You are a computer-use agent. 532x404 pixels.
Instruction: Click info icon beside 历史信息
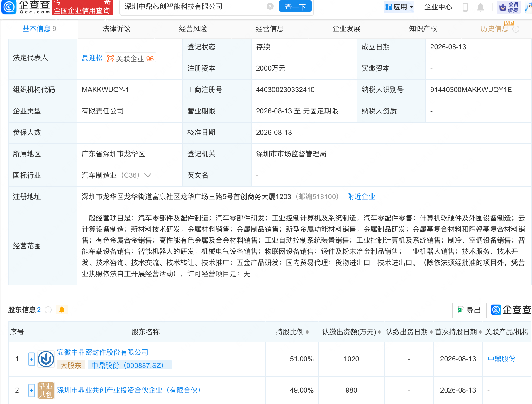tap(516, 29)
